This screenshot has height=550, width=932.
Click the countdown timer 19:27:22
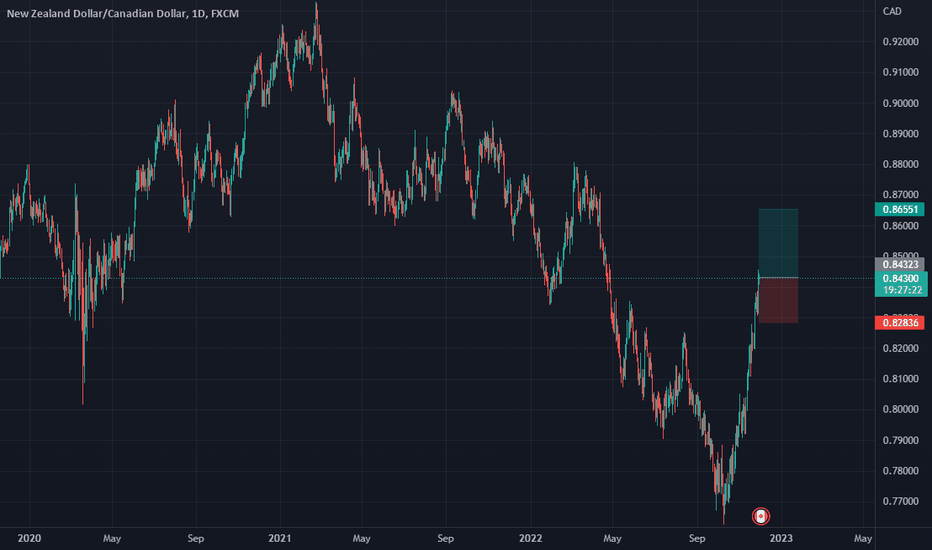902,290
